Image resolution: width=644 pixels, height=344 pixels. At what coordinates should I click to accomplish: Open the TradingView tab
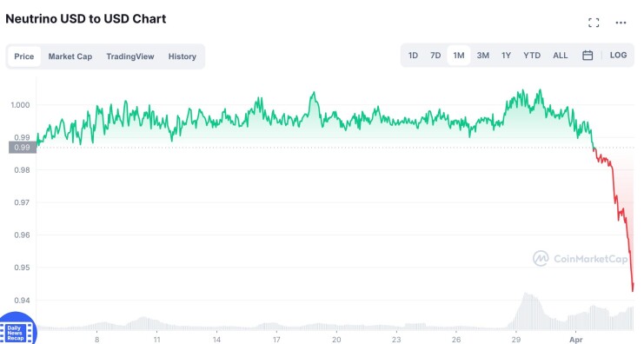pyautogui.click(x=130, y=56)
